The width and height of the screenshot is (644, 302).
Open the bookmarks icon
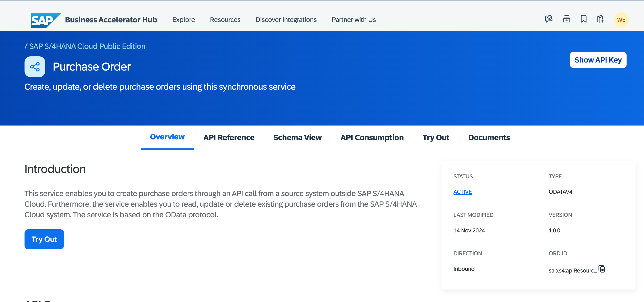tap(583, 19)
